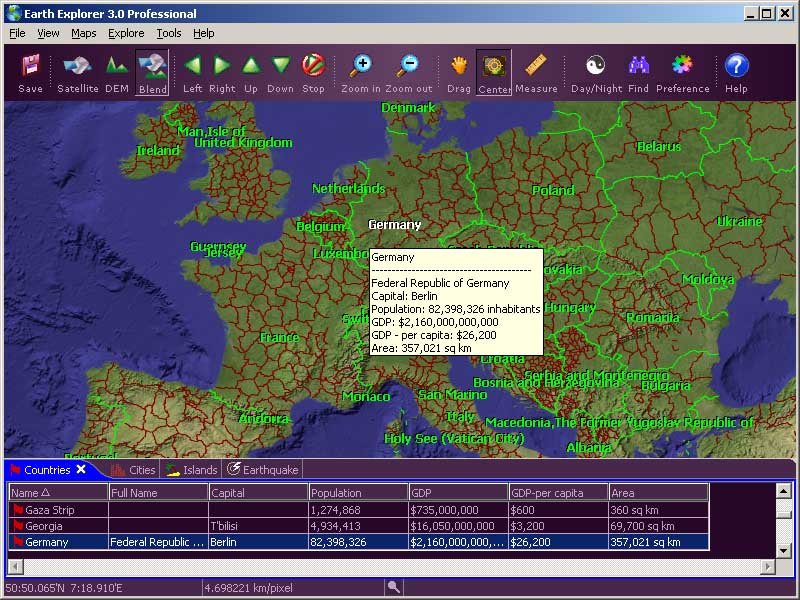Click the 82,398,326 population cell
The height and width of the screenshot is (600, 800).
359,542
